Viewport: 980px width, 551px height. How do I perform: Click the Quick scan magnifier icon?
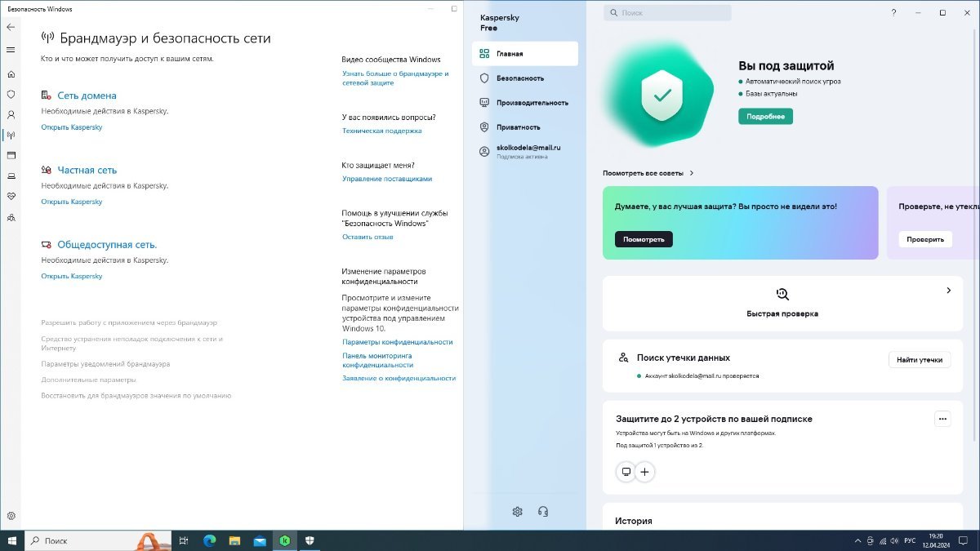782,295
